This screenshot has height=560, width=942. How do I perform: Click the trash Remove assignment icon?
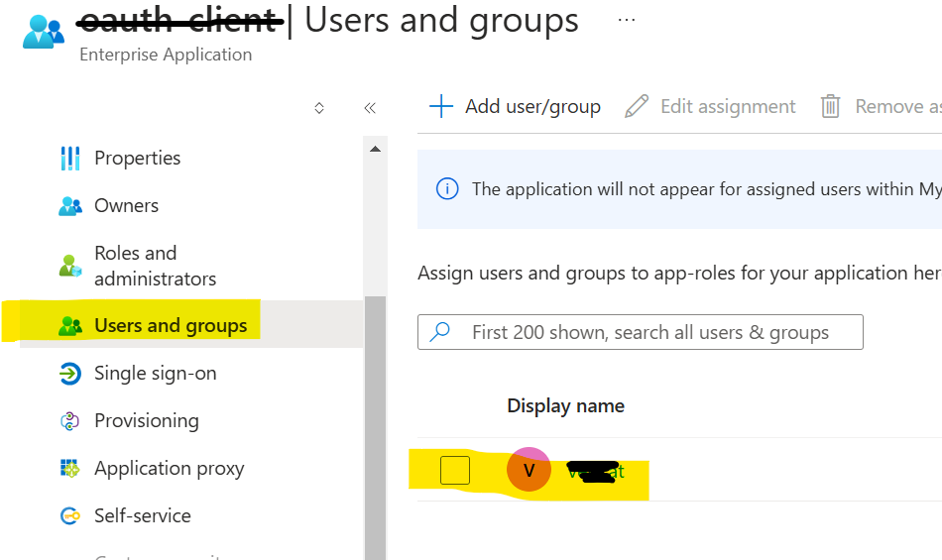click(x=831, y=106)
